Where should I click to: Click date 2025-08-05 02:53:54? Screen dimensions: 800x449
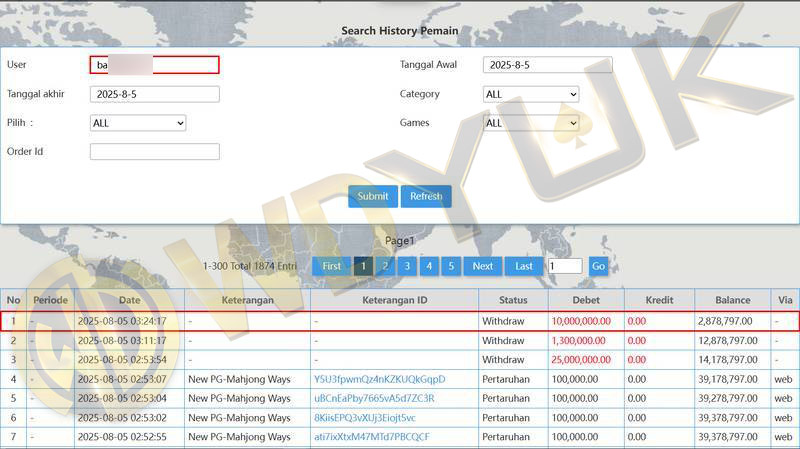[x=122, y=360]
